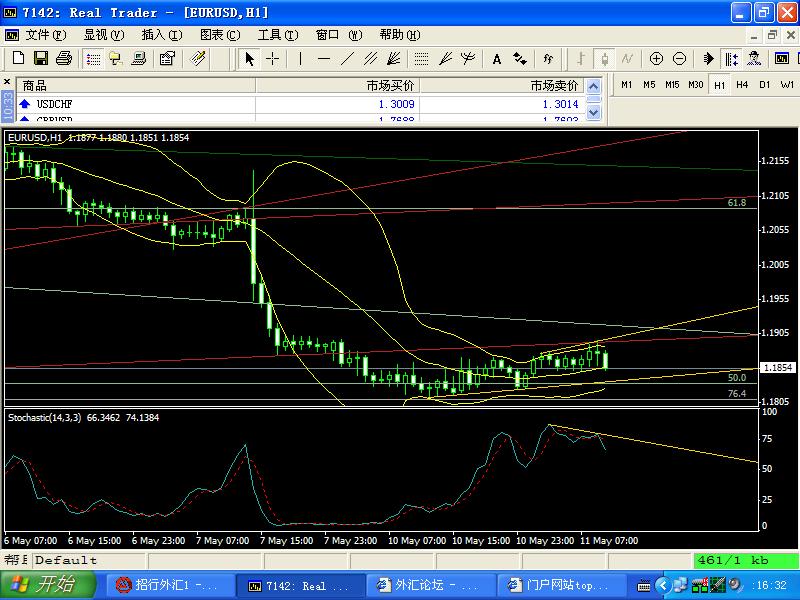Select the equidistant channel tool
The image size is (800, 600).
[x=370, y=59]
